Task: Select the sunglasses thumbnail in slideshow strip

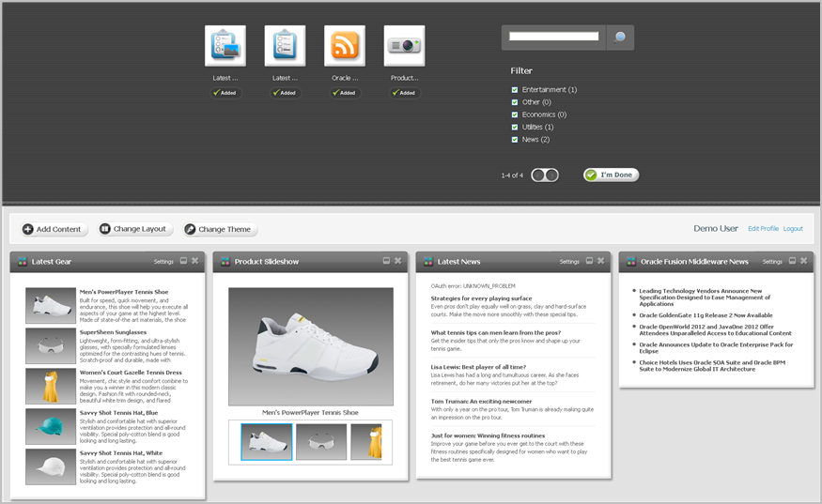Action: click(321, 442)
